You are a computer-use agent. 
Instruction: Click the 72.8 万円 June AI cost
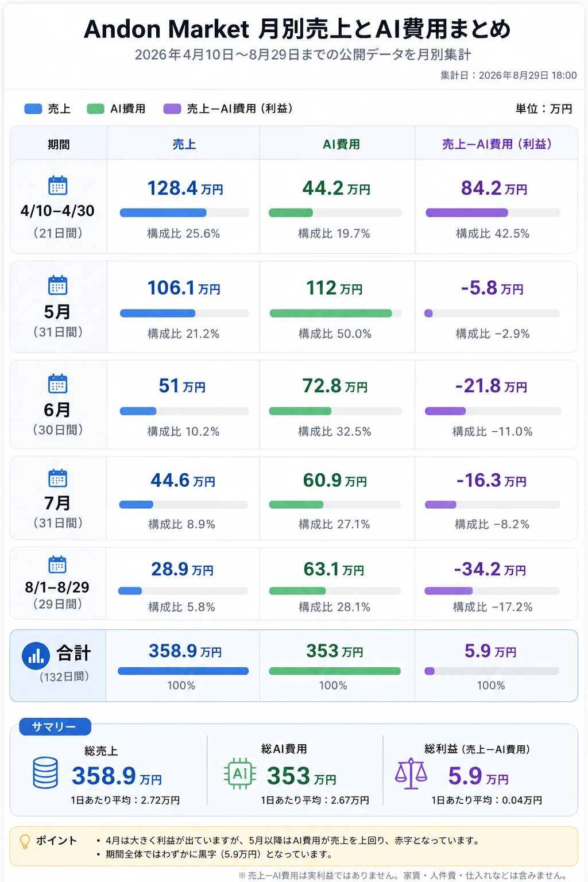pyautogui.click(x=335, y=386)
